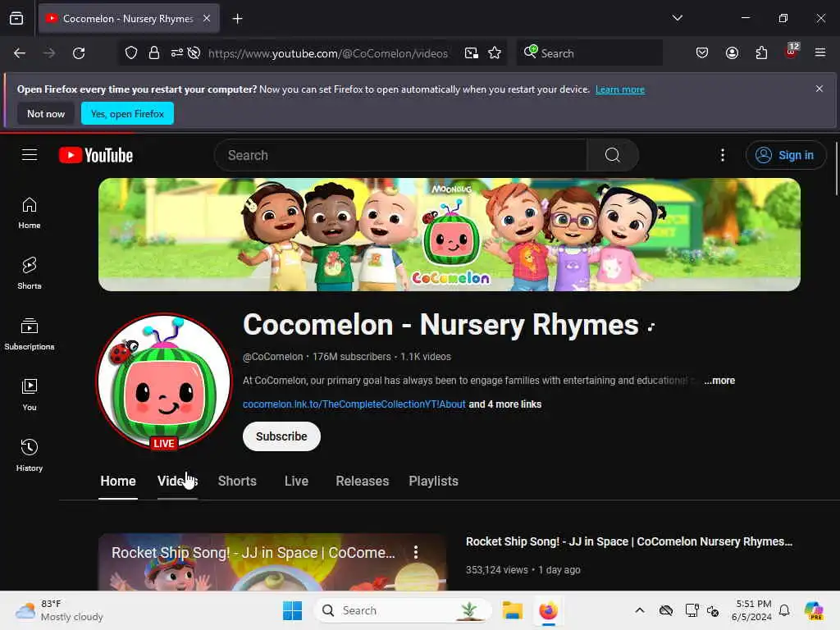Click the Cocomelon channel banner
The height and width of the screenshot is (630, 840).
[450, 235]
